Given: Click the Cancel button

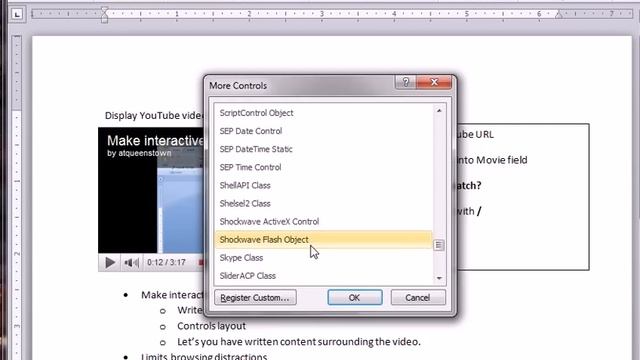Looking at the screenshot, I should pyautogui.click(x=418, y=298).
